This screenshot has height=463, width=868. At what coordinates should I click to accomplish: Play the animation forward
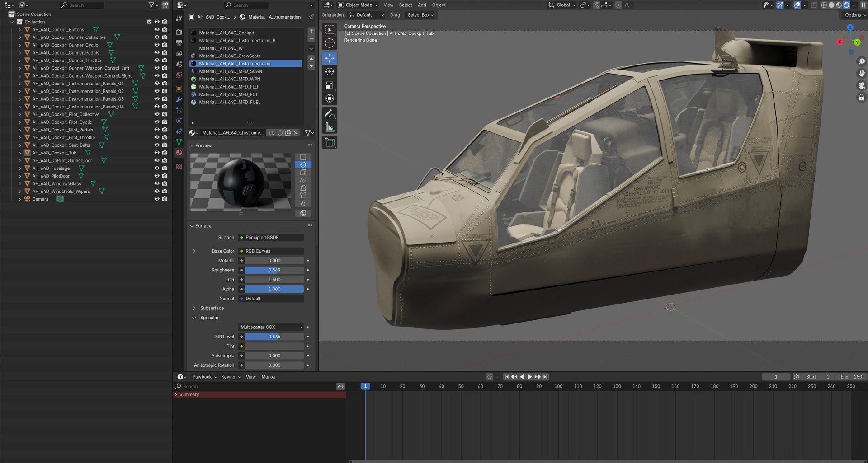pyautogui.click(x=530, y=377)
